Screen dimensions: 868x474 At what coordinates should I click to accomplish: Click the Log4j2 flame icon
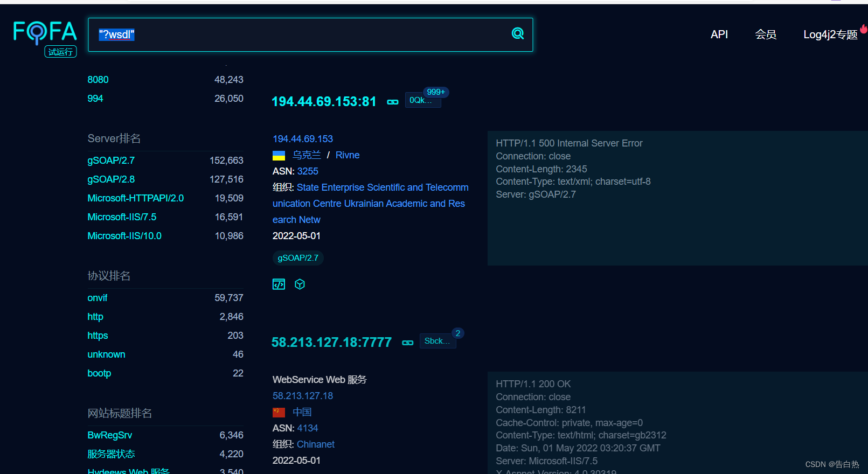pyautogui.click(x=864, y=29)
